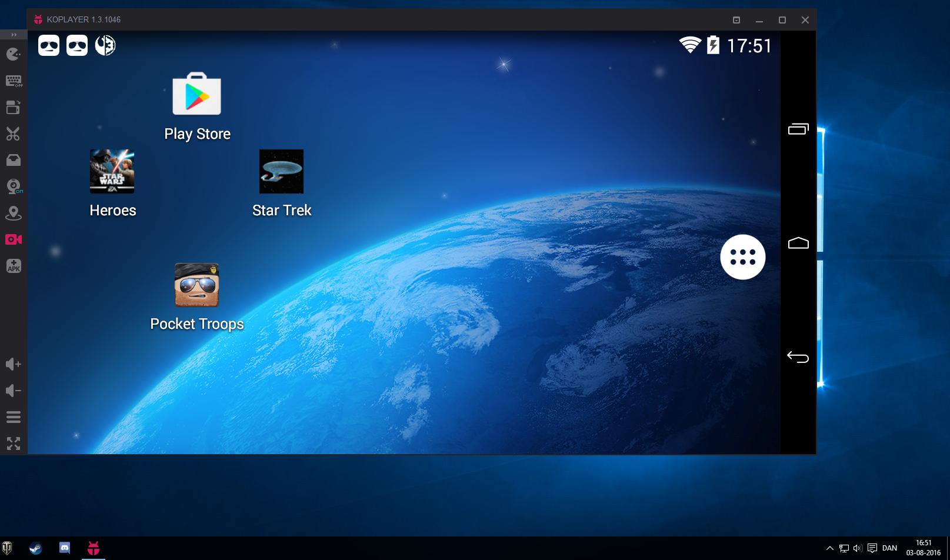
Task: Toggle the keyboard mapping off/on
Action: click(13, 81)
